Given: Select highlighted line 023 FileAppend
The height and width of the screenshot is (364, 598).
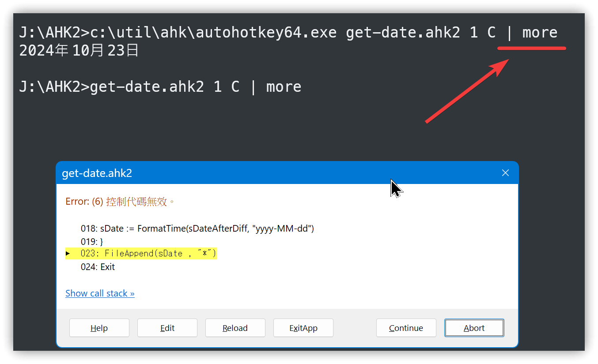Looking at the screenshot, I should (141, 253).
